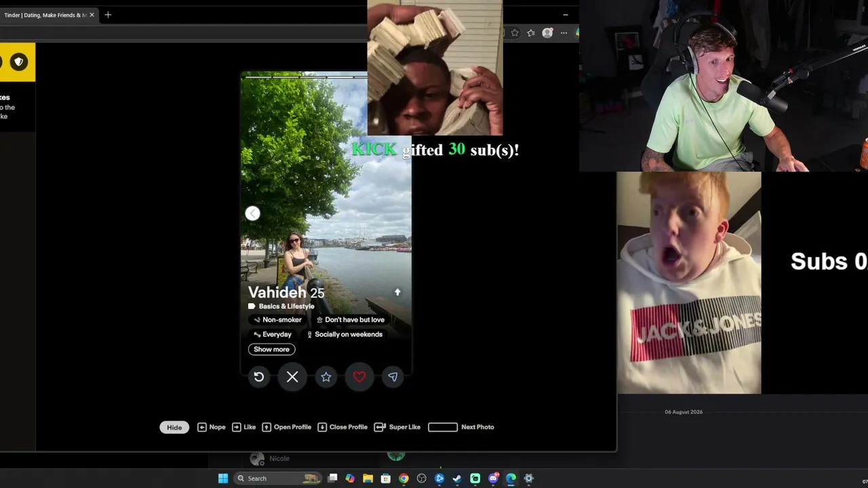Open profile with the up arrow icon
The width and height of the screenshot is (868, 488).
click(397, 292)
